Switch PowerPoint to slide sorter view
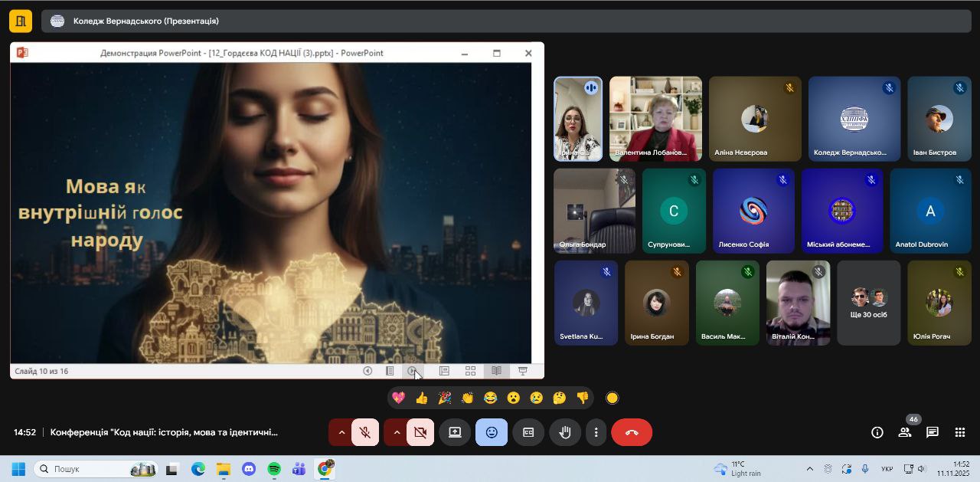 coord(470,371)
